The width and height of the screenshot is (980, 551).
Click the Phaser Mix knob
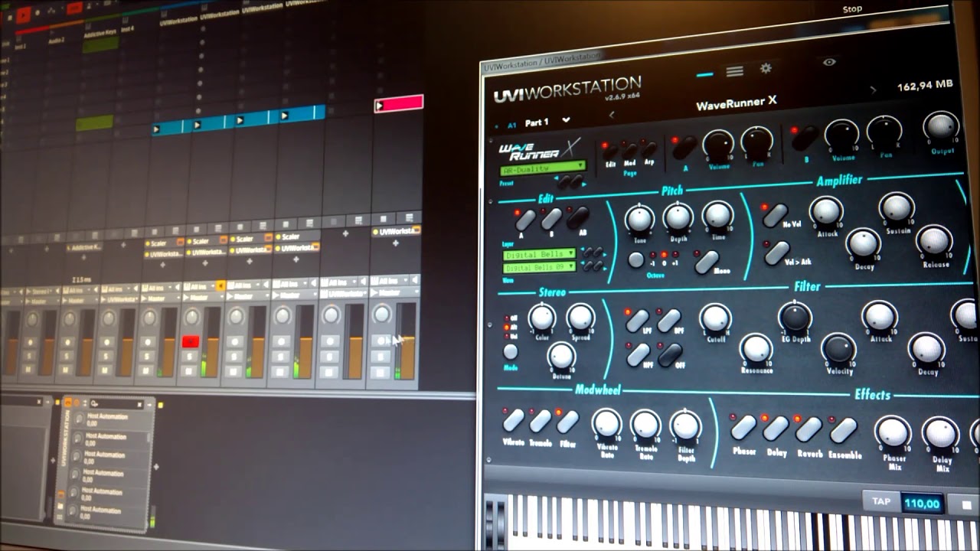click(893, 432)
